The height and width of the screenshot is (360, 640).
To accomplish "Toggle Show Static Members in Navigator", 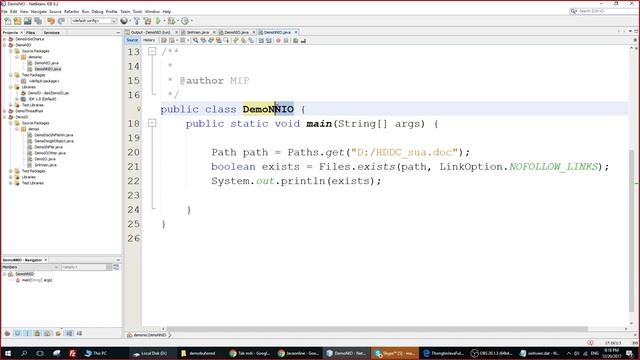I will (27, 333).
